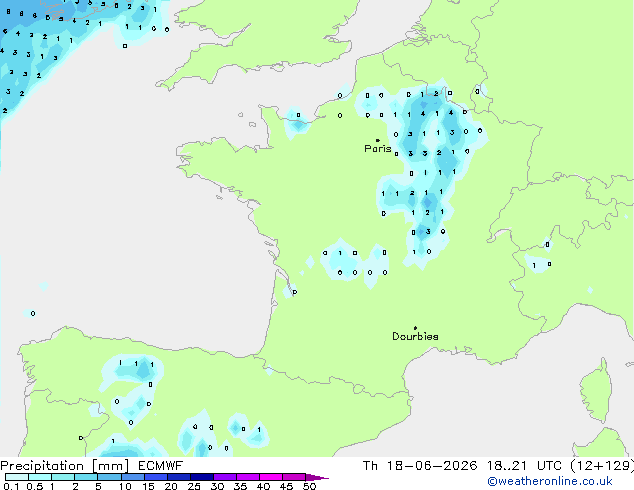Pick the legend swatch between 5 and 10
Image resolution: width=634 pixels, height=490 pixels.
[x=109, y=477]
